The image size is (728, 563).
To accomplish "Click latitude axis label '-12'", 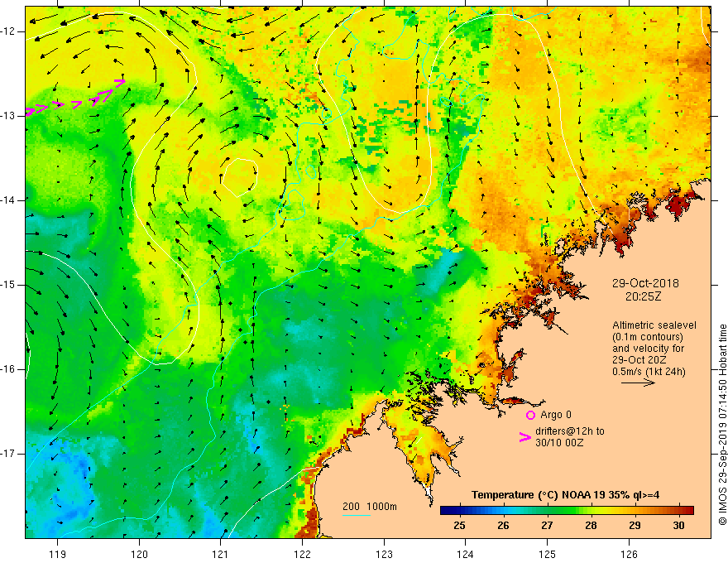I will [8, 31].
